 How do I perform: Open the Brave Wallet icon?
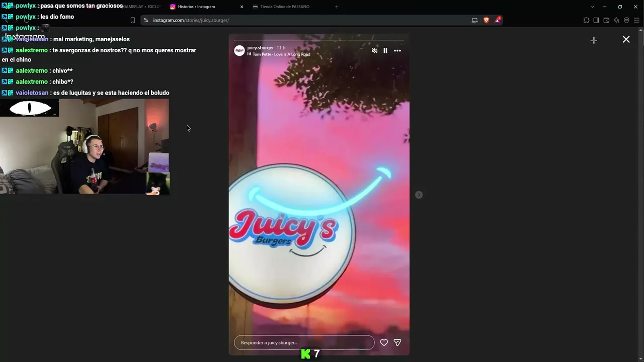pyautogui.click(x=606, y=20)
